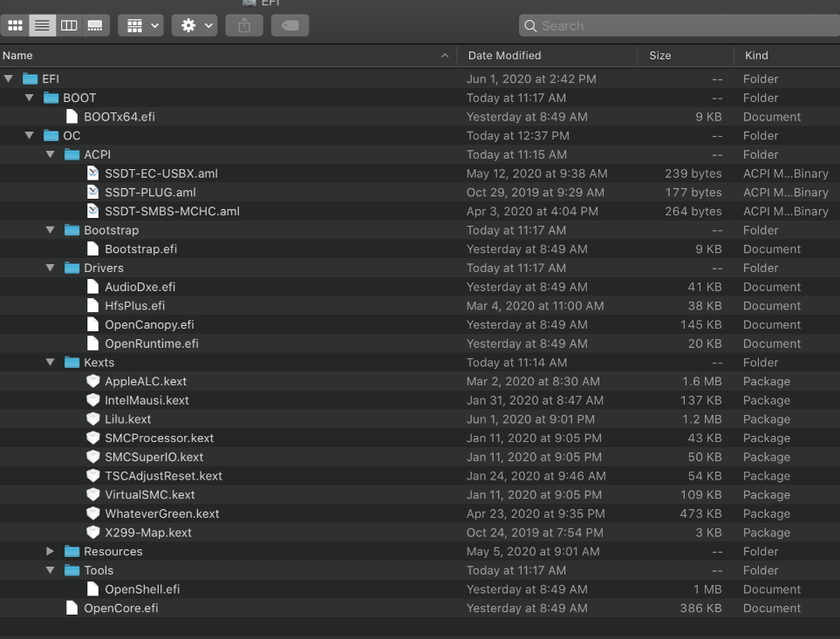Sort by the Kind column header
Viewport: 840px width, 639px height.
[x=787, y=56]
